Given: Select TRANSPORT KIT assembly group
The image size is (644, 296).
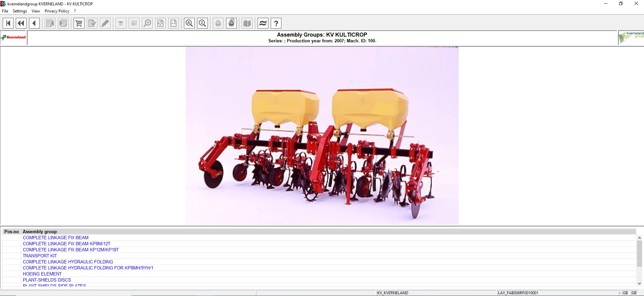Looking at the screenshot, I should [40, 256].
